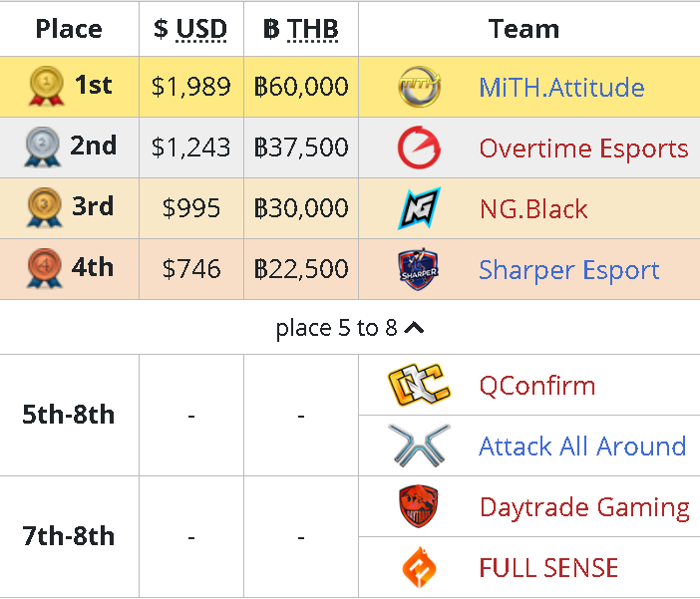
Task: Open the Attack All Around link
Action: click(582, 447)
